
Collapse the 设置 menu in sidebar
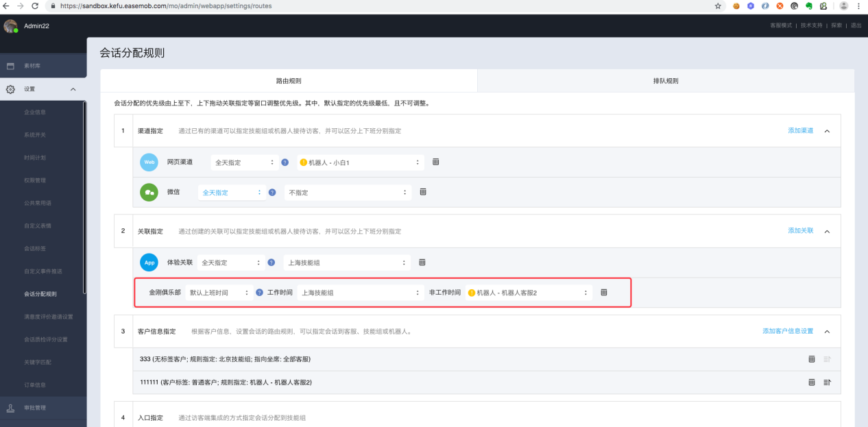tap(73, 89)
